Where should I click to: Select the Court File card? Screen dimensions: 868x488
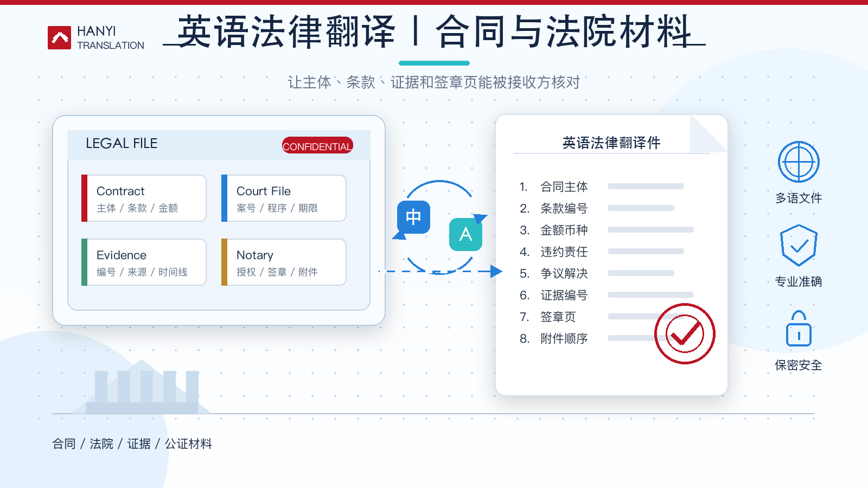(x=284, y=198)
